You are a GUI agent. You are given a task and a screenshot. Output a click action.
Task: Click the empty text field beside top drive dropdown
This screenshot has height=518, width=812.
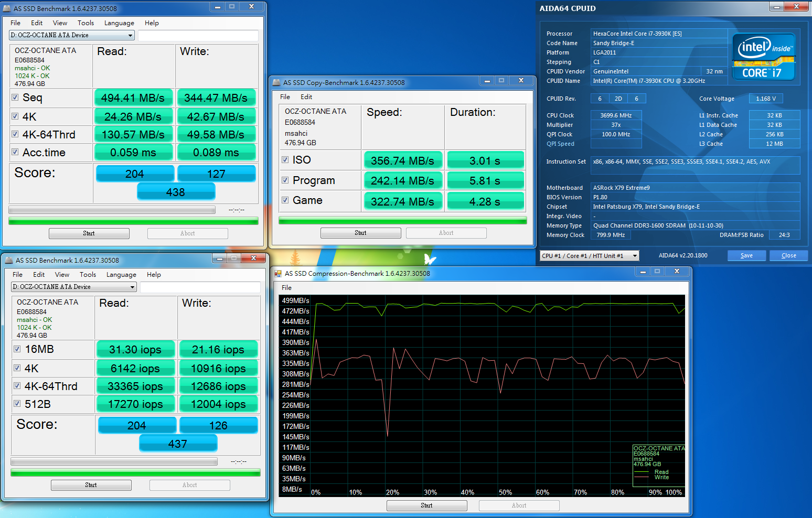pos(198,35)
